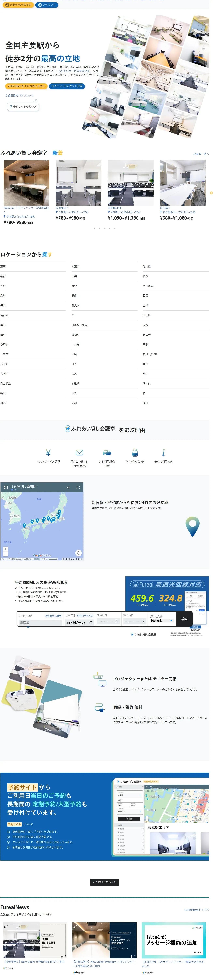213x980 pixels.
Task: Open the 会議室案内パンフレット link
Action: pos(19,96)
